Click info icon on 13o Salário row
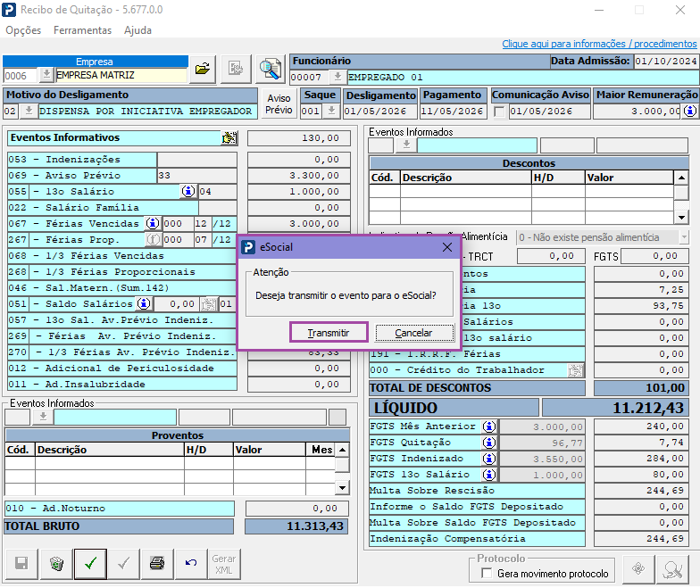The height and width of the screenshot is (588, 700). (x=188, y=191)
